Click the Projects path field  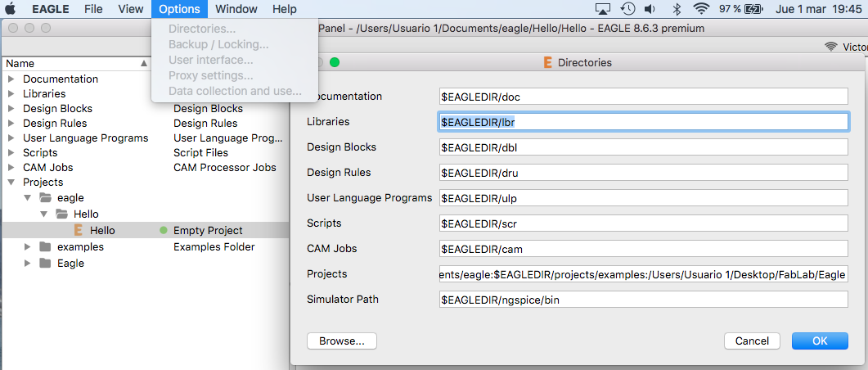coord(644,274)
